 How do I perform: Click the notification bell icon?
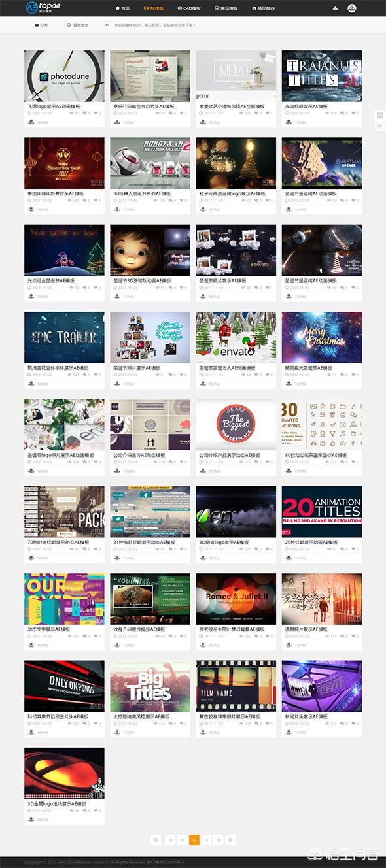336,8
